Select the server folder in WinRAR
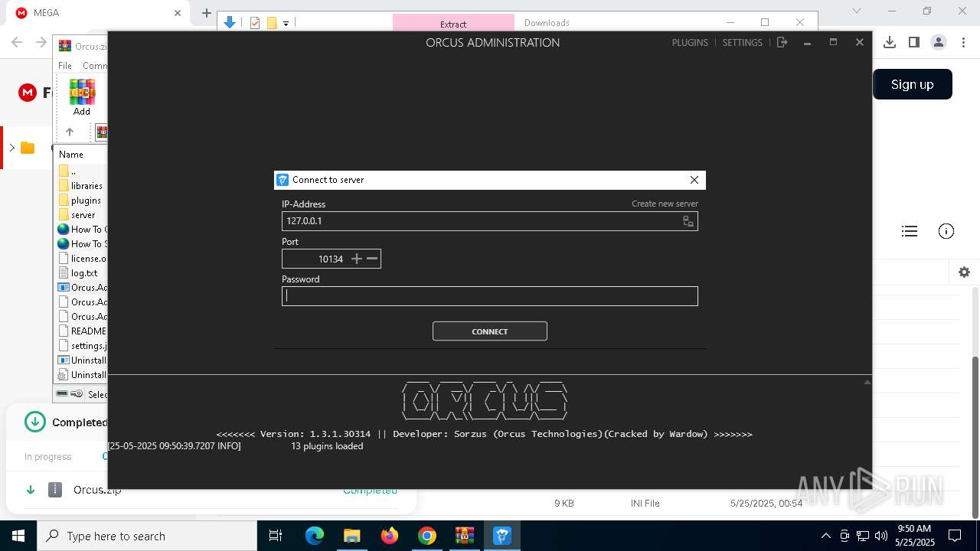Image resolution: width=980 pixels, height=551 pixels. (77, 215)
